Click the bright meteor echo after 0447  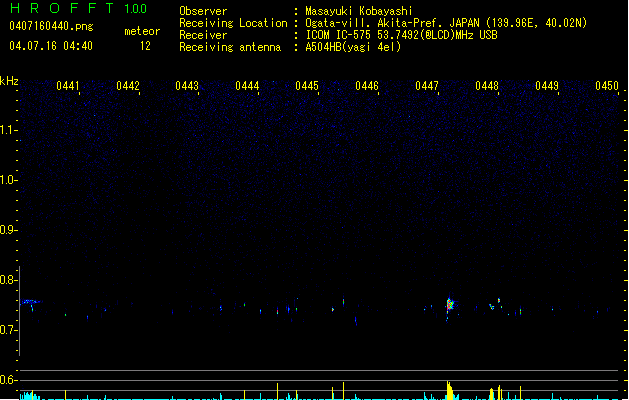[450, 305]
